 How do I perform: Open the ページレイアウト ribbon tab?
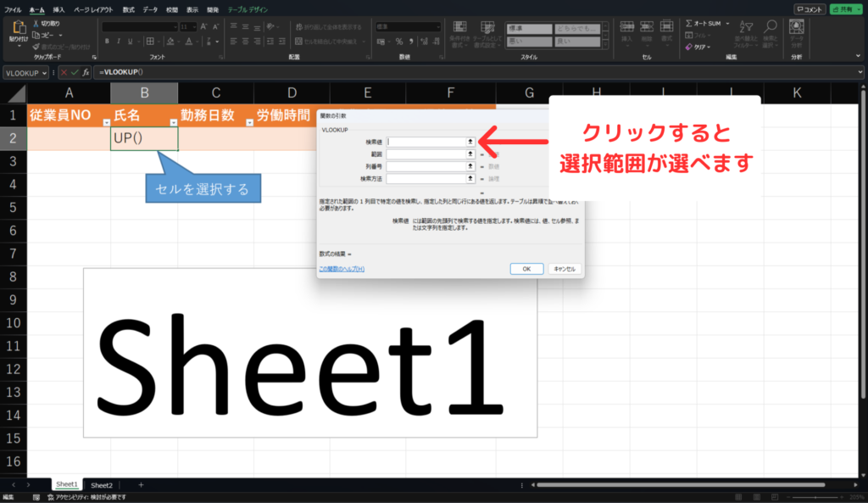click(x=93, y=9)
